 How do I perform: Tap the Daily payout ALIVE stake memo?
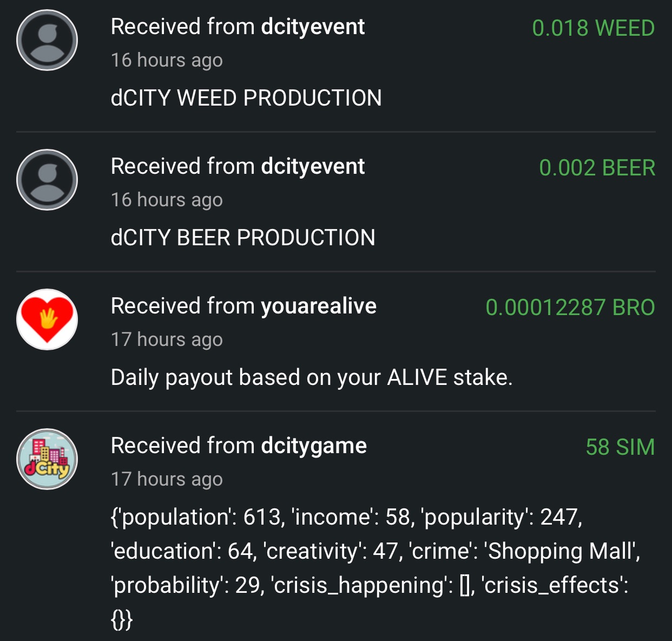[x=312, y=378]
